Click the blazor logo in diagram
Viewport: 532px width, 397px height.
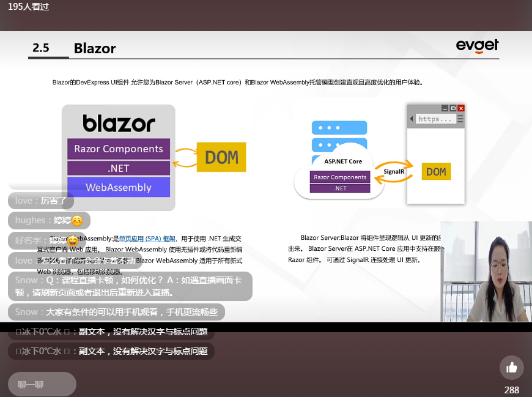tap(119, 123)
